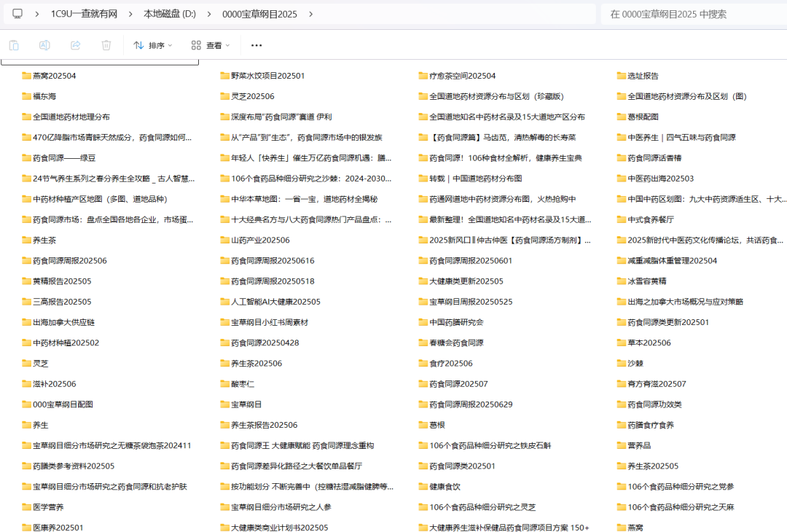787x532 pixels.
Task: Open the 查看 view dropdown
Action: pyautogui.click(x=211, y=44)
